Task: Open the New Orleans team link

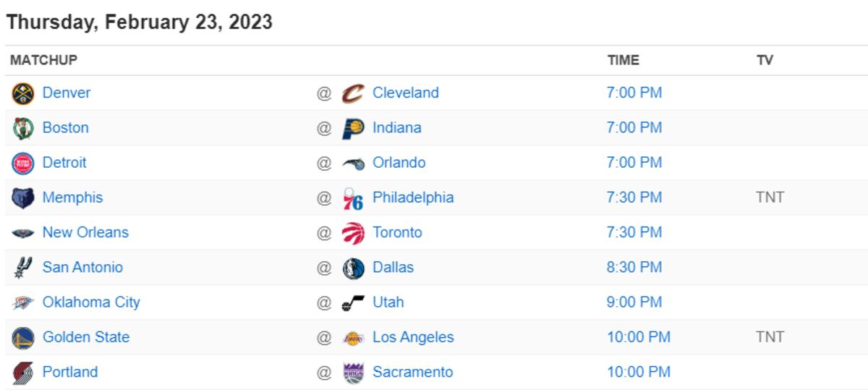Action: tap(85, 232)
